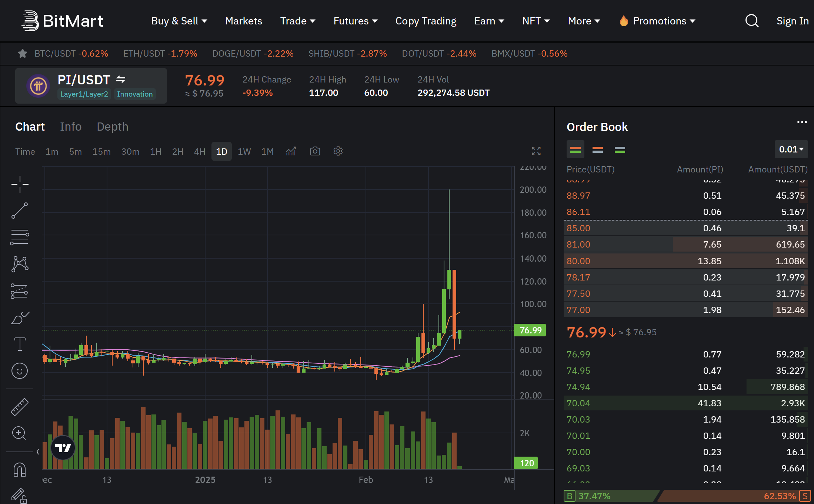Open BTC/USDT ticker pair

71,54
